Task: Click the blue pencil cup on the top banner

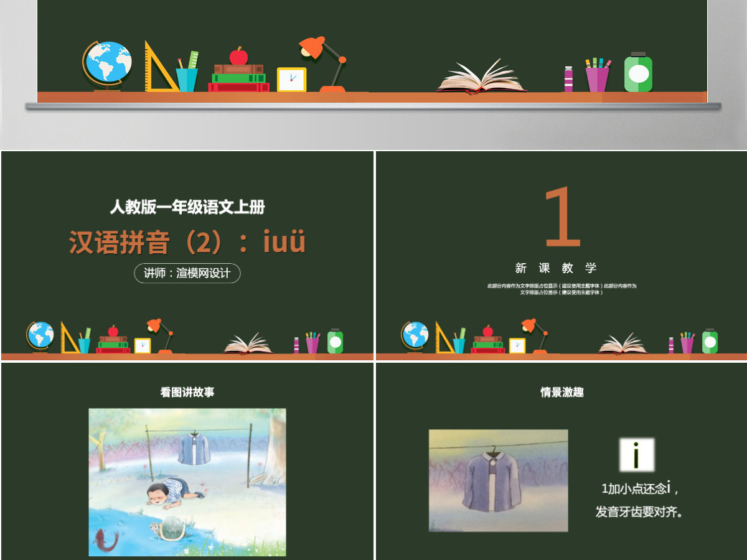Action: pyautogui.click(x=187, y=72)
